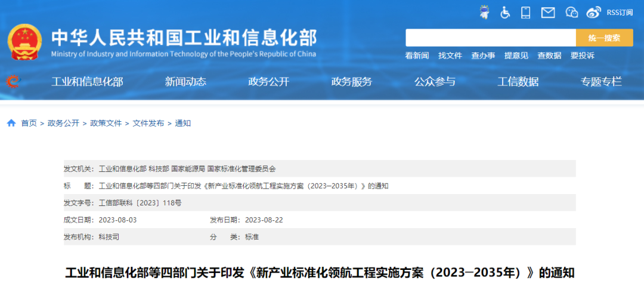This screenshot has height=289, width=644.
Task: Click the national emblem logo
Action: click(x=25, y=42)
